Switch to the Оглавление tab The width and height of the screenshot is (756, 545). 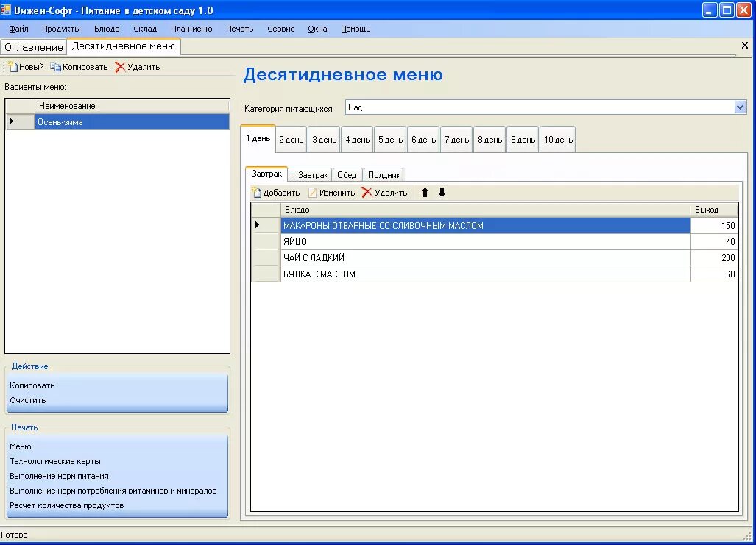pyautogui.click(x=34, y=47)
